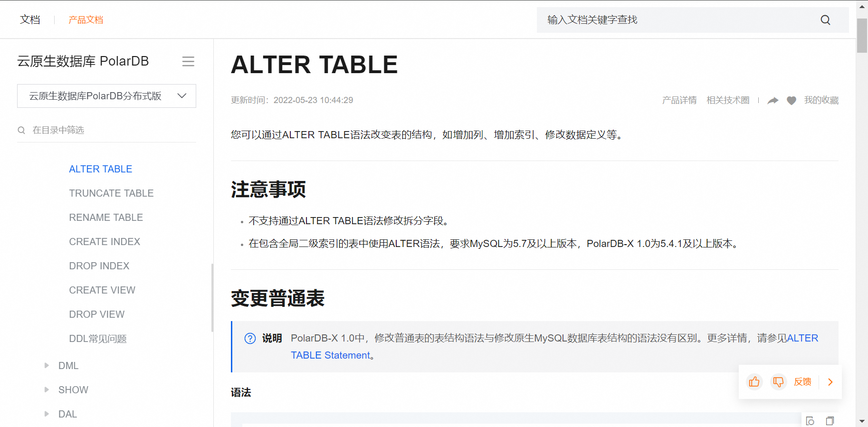Viewport: 868px width, 427px height.
Task: Click the filter search icon in sidebar
Action: click(21, 130)
